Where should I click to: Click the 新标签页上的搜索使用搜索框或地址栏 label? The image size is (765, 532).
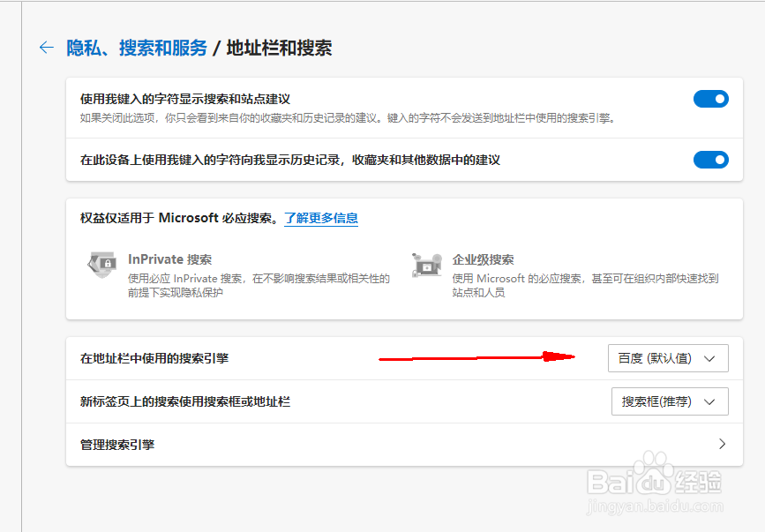[x=185, y=401]
